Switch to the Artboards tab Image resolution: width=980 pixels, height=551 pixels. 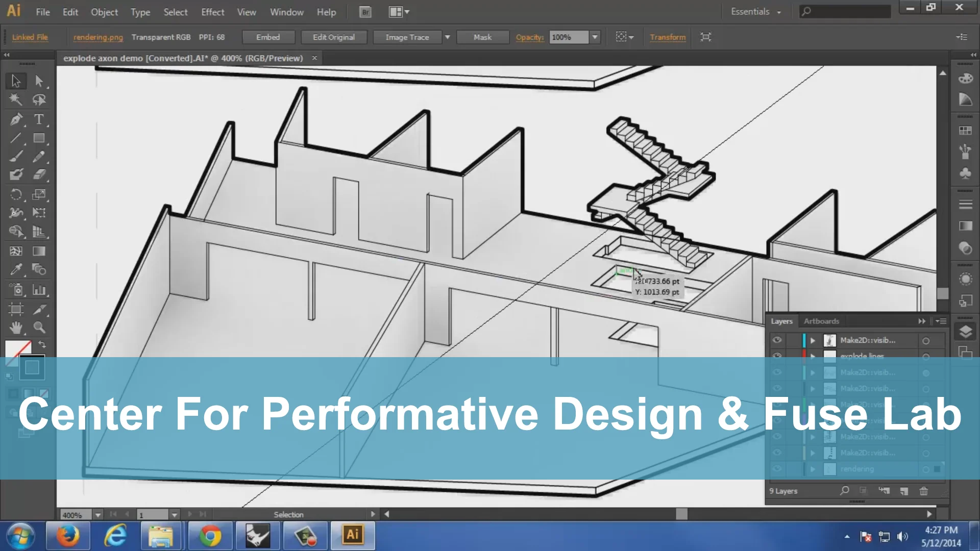click(821, 321)
